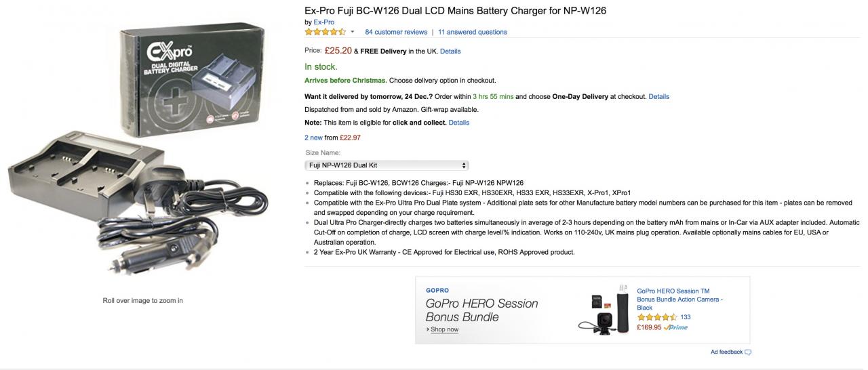Screen dimensions: 868x370
Task: Click the GoPro ad star rating
Action: point(656,317)
